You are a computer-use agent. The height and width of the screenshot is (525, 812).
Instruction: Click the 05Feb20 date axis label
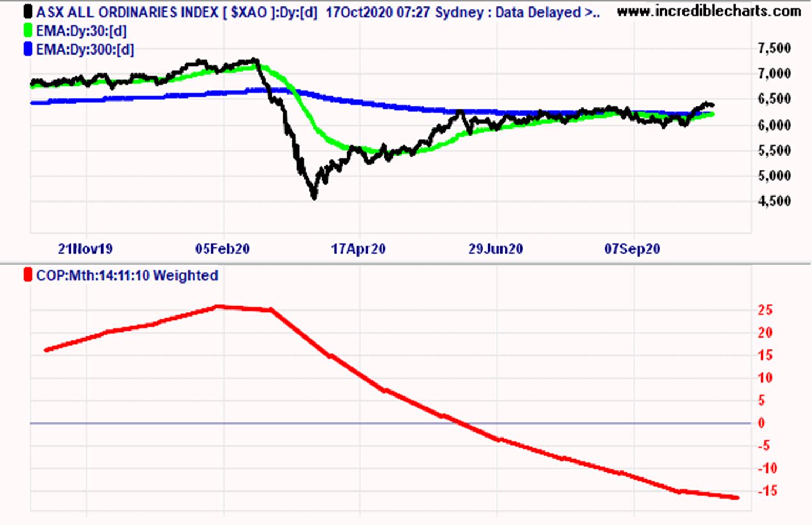pyautogui.click(x=222, y=249)
